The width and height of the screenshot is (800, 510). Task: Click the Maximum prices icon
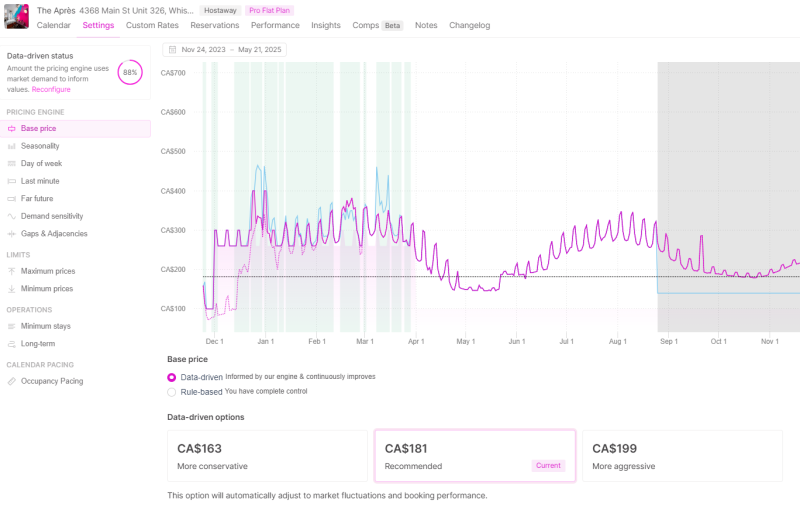click(11, 271)
